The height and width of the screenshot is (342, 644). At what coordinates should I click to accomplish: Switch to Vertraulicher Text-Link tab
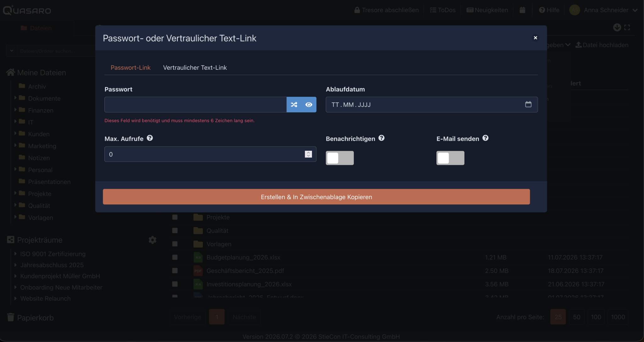pos(195,68)
